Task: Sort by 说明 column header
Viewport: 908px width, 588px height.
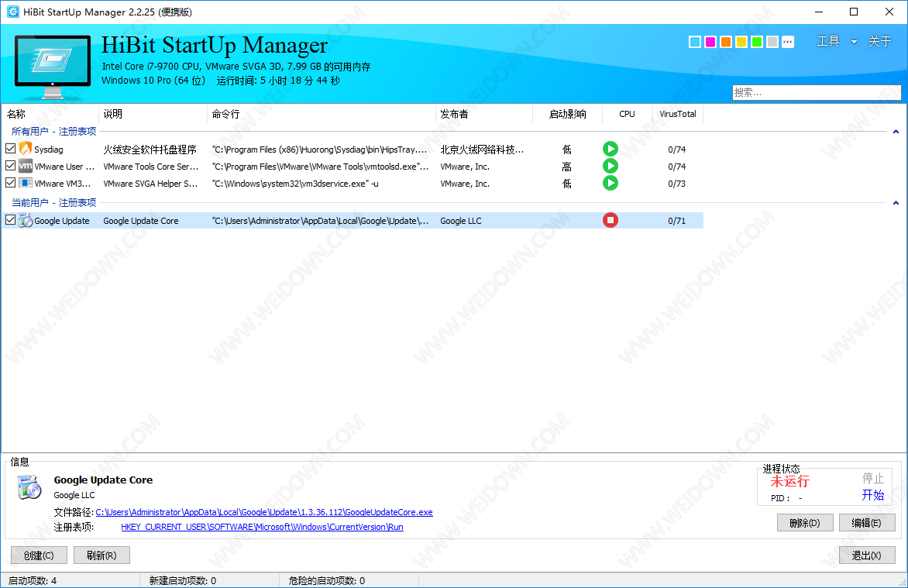Action: point(153,114)
